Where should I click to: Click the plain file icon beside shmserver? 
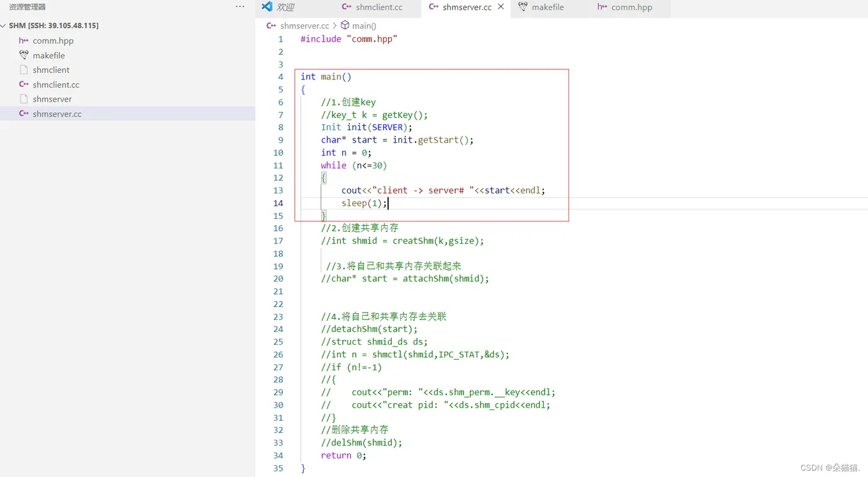click(24, 99)
